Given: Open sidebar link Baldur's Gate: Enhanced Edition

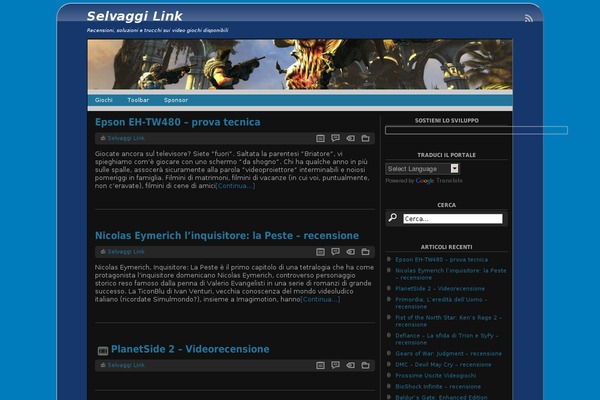Looking at the screenshot, I should pos(441,397).
